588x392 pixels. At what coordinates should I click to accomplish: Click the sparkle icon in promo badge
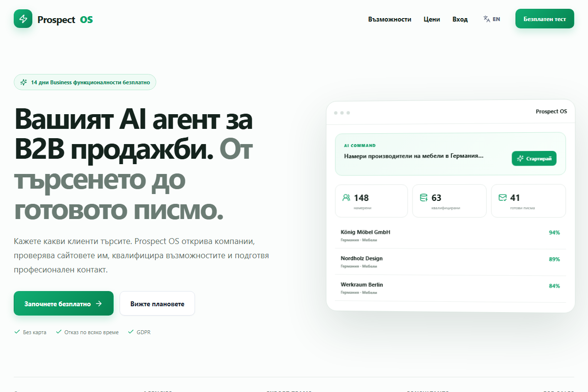click(x=24, y=82)
